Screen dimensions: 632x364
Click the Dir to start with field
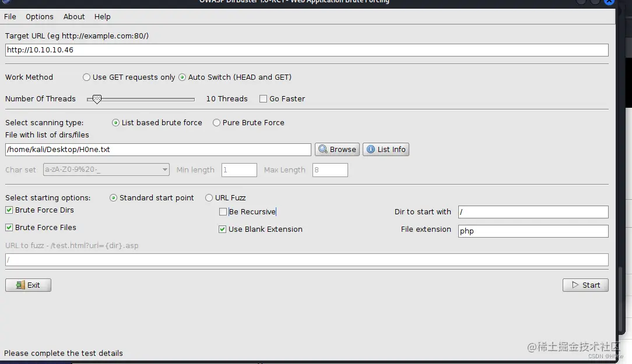[x=533, y=212]
